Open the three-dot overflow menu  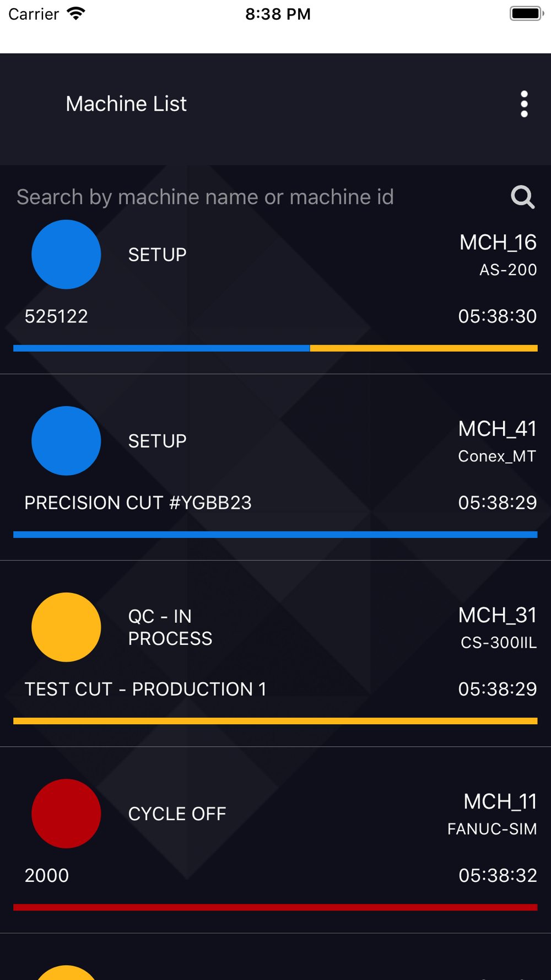tap(524, 104)
